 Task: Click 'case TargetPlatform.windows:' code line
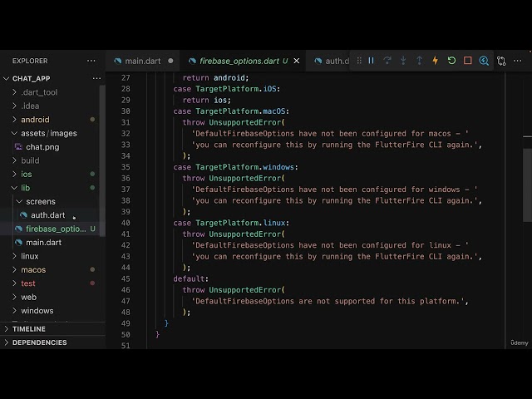(235, 167)
